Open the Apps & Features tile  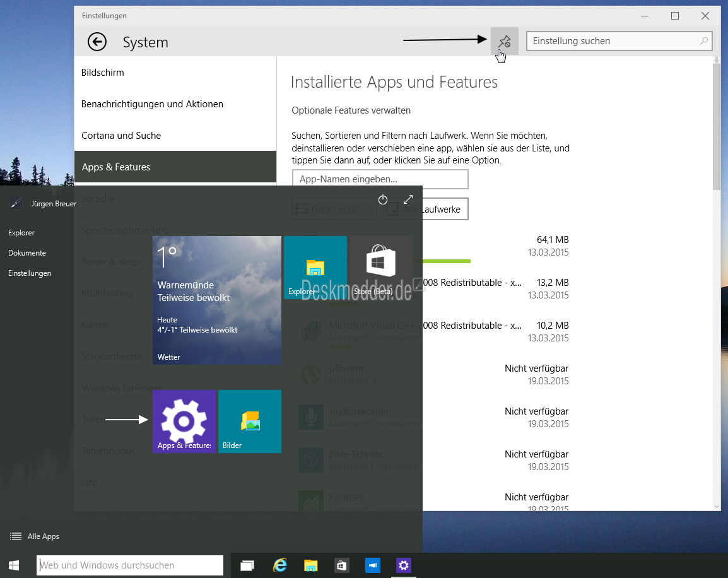(x=184, y=421)
